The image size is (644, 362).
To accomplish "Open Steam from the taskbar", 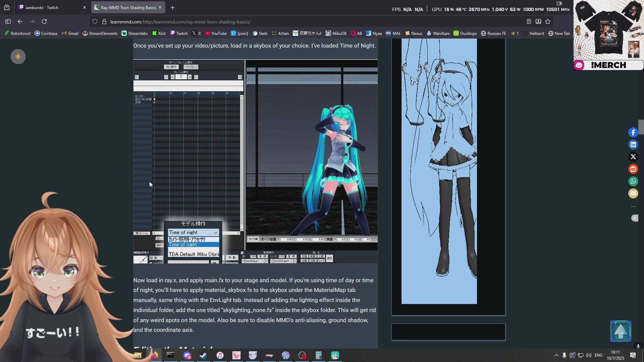I will [204, 355].
